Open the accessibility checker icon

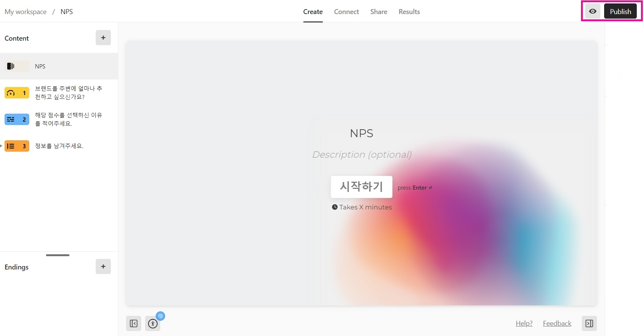[153, 323]
